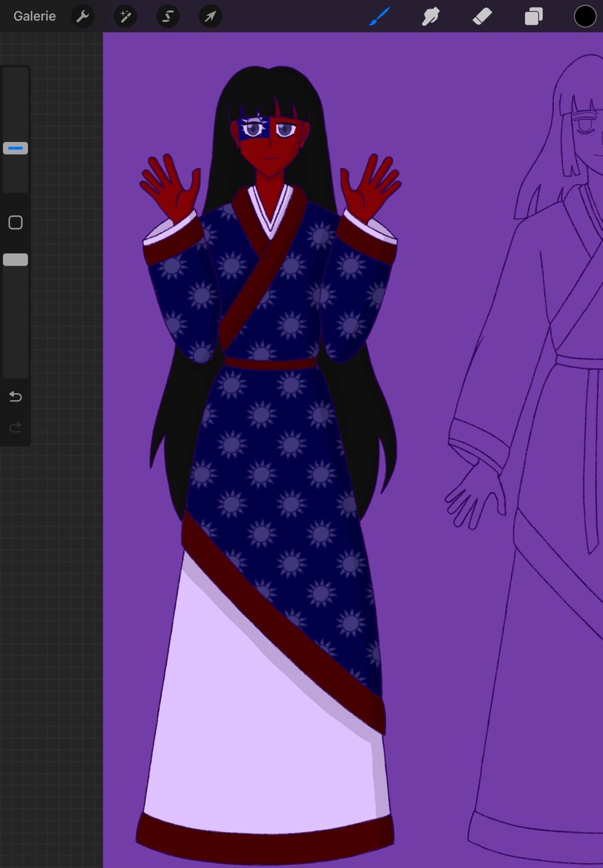Screen dimensions: 603x868
Task: Return to the Galerie
Action: pos(34,15)
